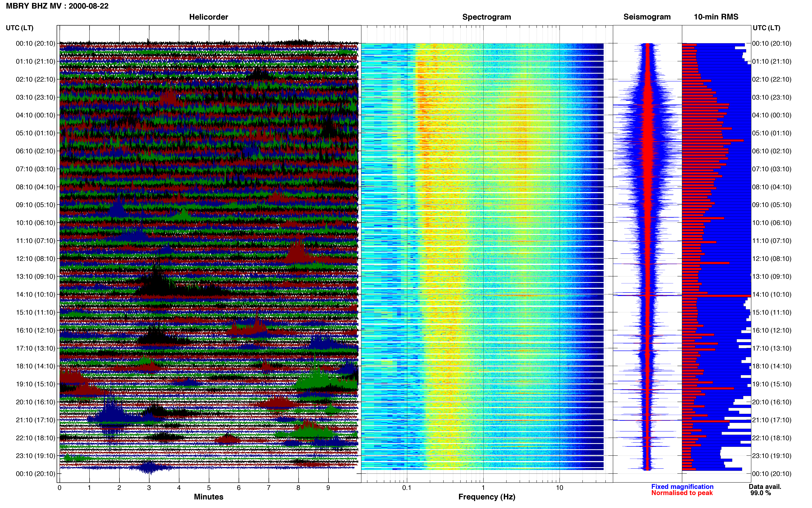Select the 'Seismogram' panel heading

point(647,17)
